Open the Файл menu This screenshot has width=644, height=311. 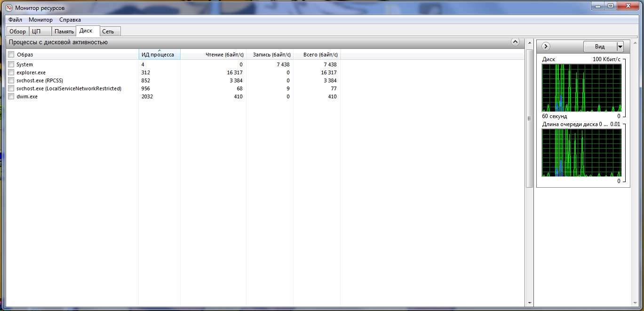(15, 20)
